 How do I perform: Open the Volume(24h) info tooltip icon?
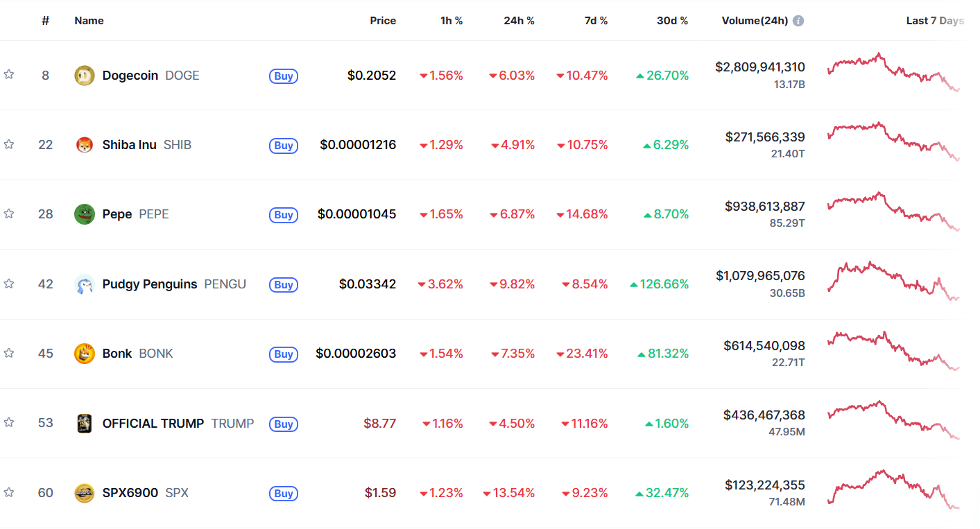tap(798, 20)
